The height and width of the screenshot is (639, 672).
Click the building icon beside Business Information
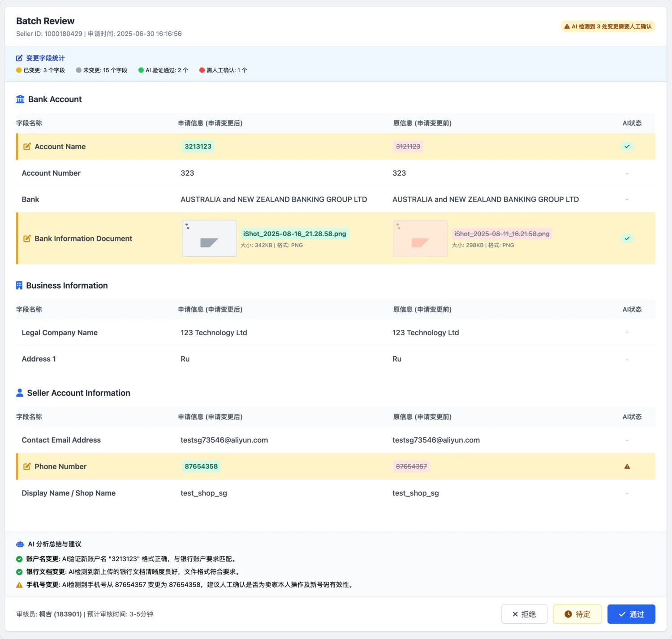19,285
